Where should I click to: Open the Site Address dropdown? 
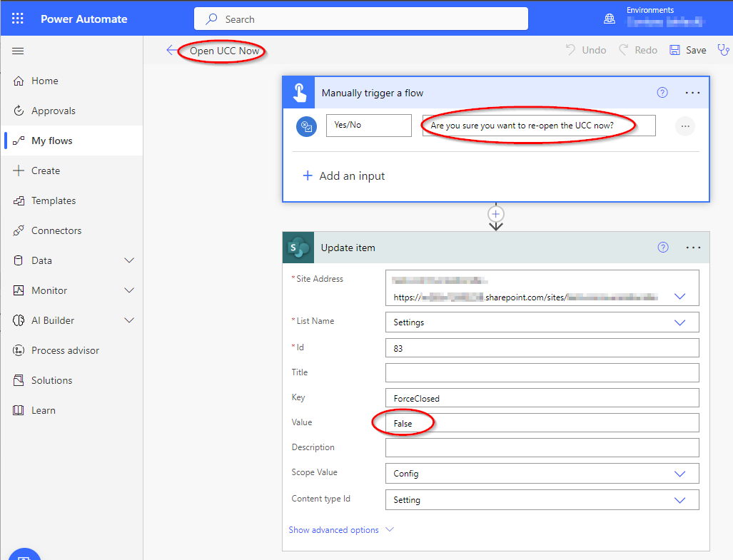point(680,296)
